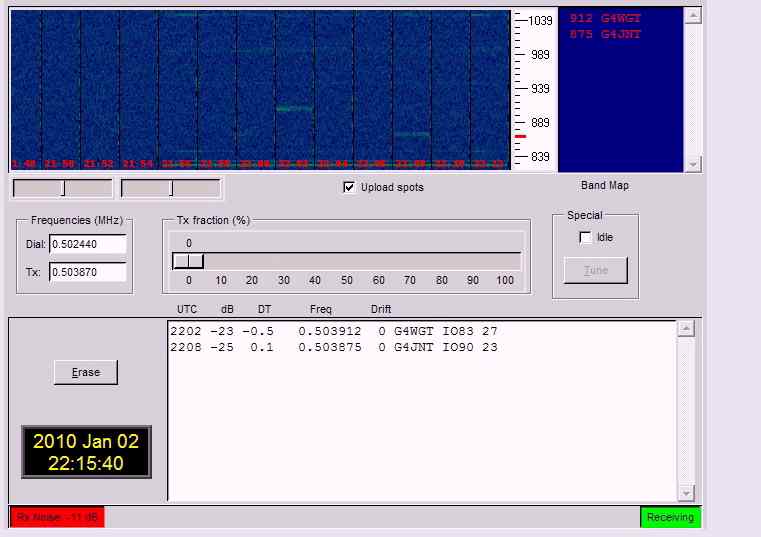Click the Tx fraction slider handle

[x=188, y=261]
